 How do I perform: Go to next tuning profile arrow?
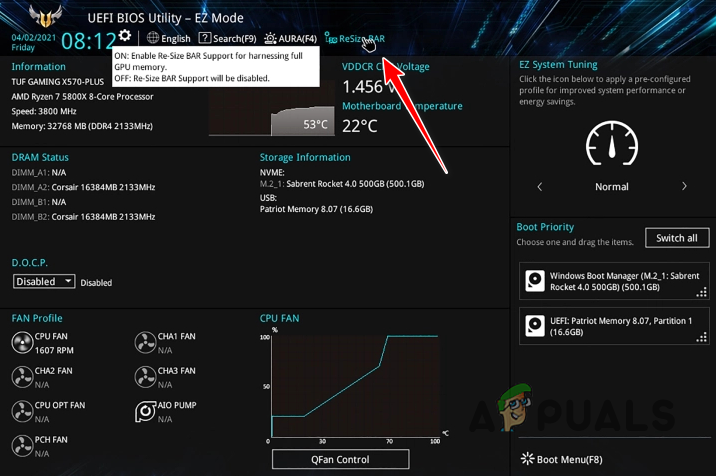[x=684, y=186]
